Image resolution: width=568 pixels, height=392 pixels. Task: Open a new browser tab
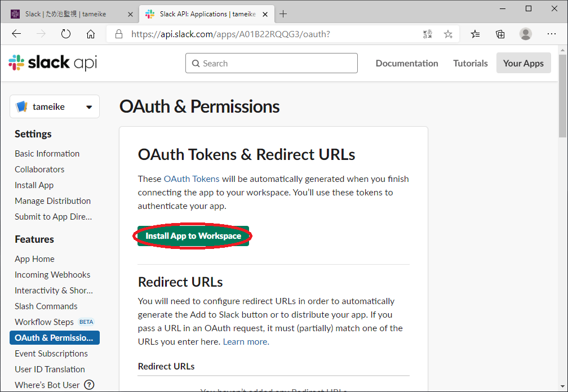coord(283,14)
